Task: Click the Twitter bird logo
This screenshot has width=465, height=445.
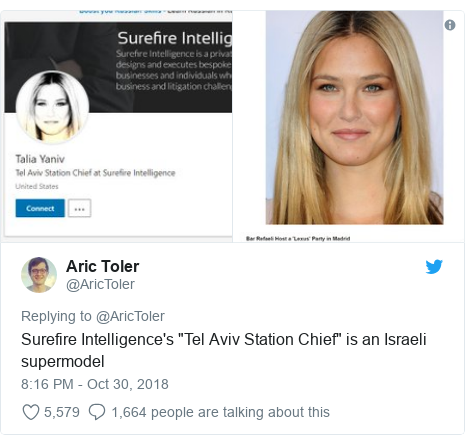Action: [x=434, y=267]
